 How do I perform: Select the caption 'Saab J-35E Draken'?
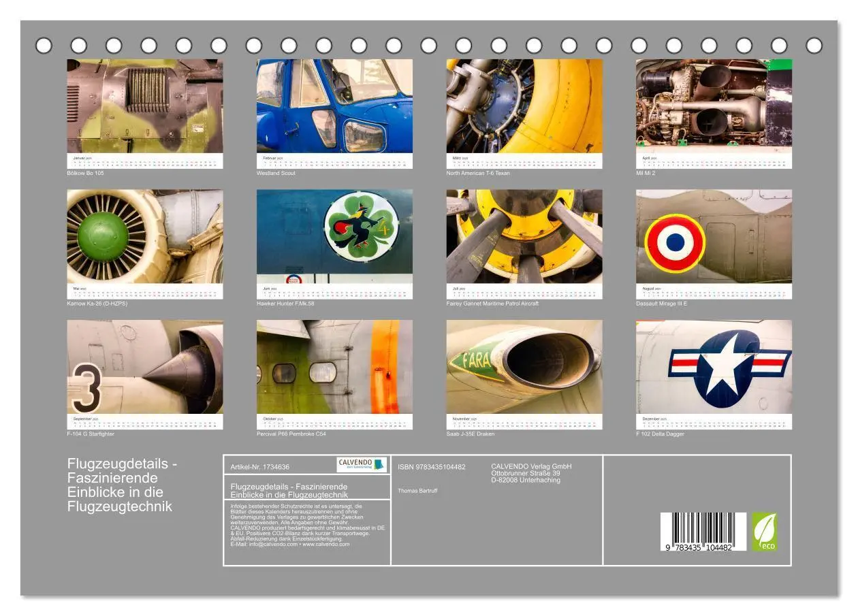471,434
